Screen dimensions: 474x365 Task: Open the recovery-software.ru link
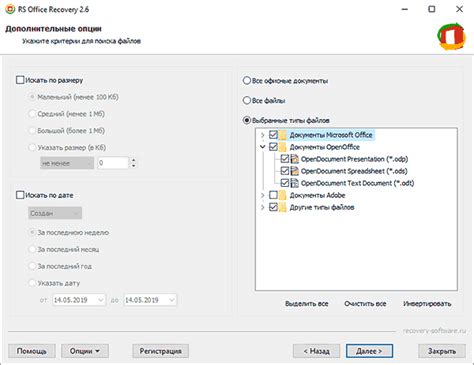434,331
